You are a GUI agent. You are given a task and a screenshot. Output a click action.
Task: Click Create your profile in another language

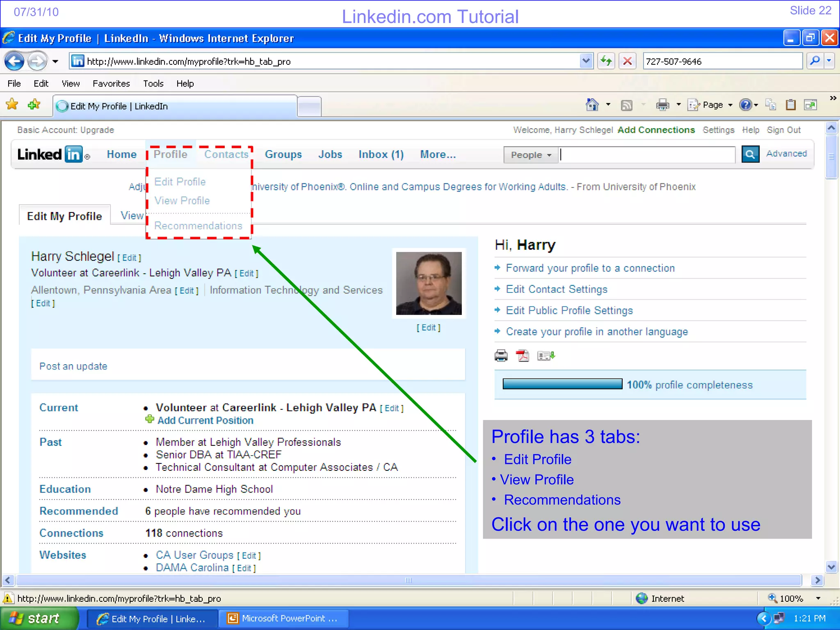click(x=597, y=332)
